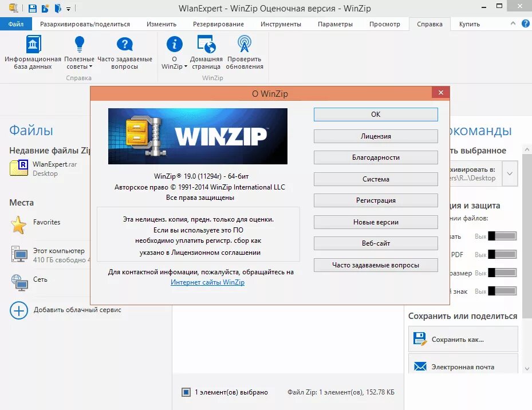Switch to the Просмотр tab

[384, 24]
